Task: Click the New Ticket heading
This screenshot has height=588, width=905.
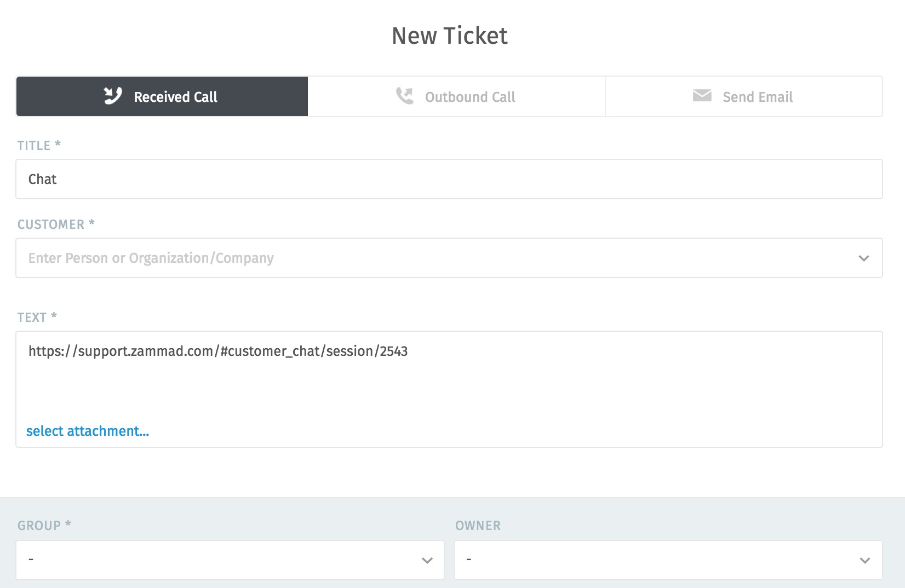Action: pos(449,36)
